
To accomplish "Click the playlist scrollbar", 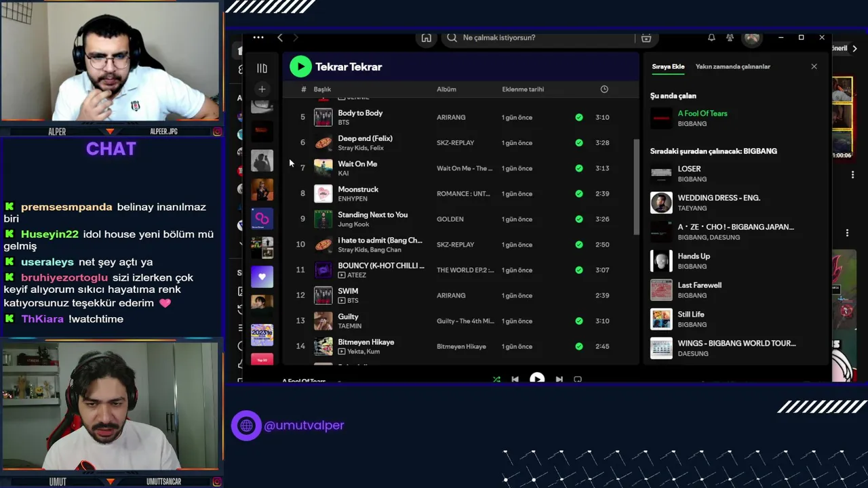I will click(635, 186).
